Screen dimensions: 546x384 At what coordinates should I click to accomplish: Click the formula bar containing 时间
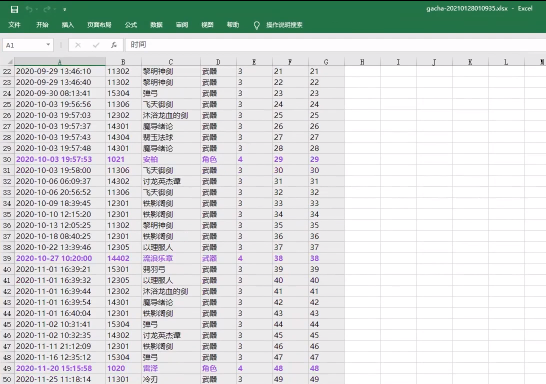(336, 45)
